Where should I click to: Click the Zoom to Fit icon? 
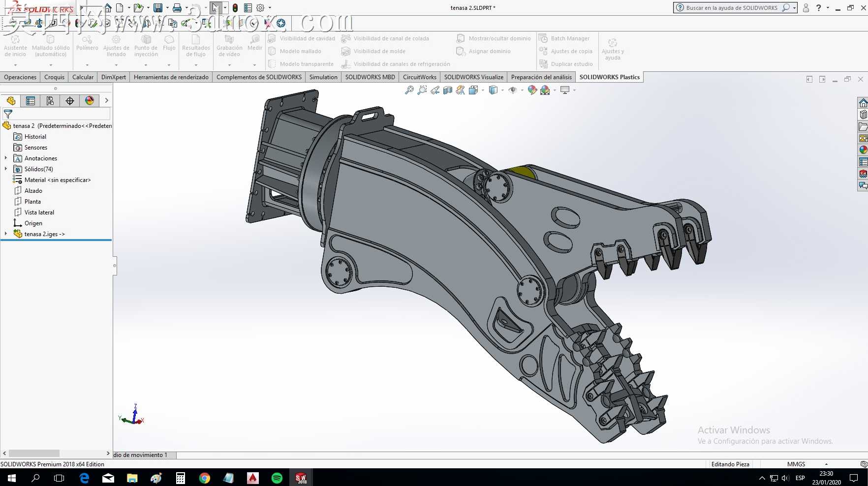click(409, 90)
